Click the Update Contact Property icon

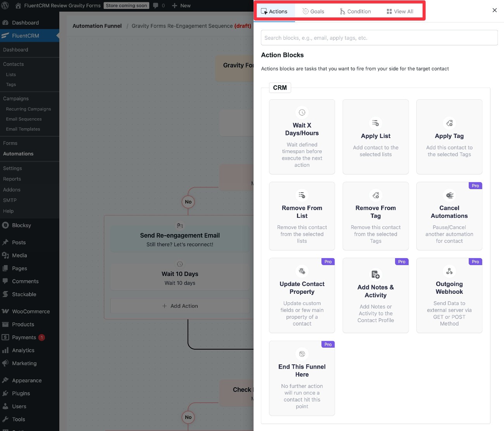point(302,271)
